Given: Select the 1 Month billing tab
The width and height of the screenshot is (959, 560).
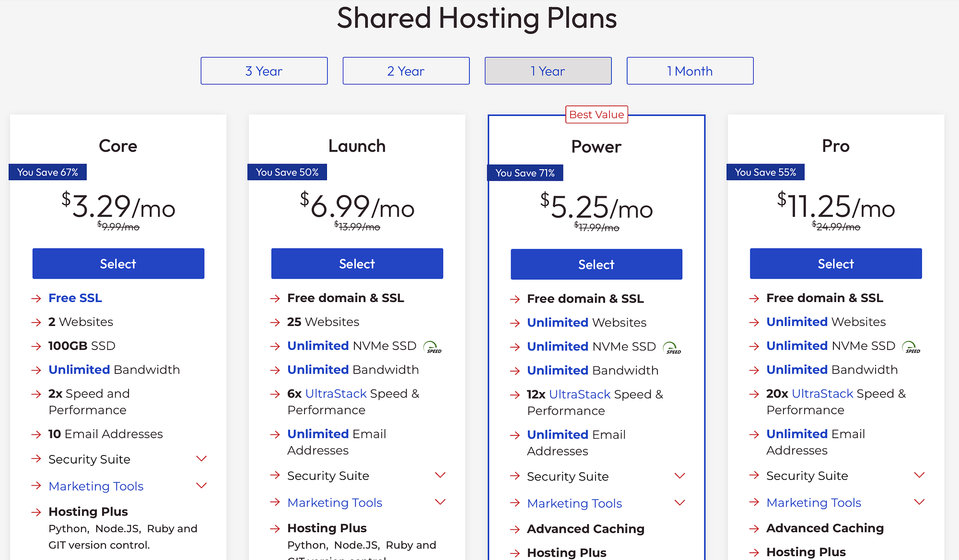Looking at the screenshot, I should pos(689,70).
